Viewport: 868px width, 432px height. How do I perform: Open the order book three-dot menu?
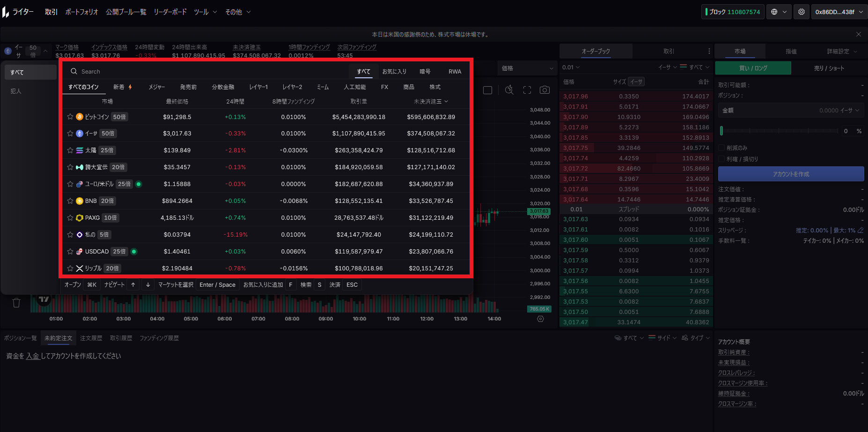click(709, 51)
